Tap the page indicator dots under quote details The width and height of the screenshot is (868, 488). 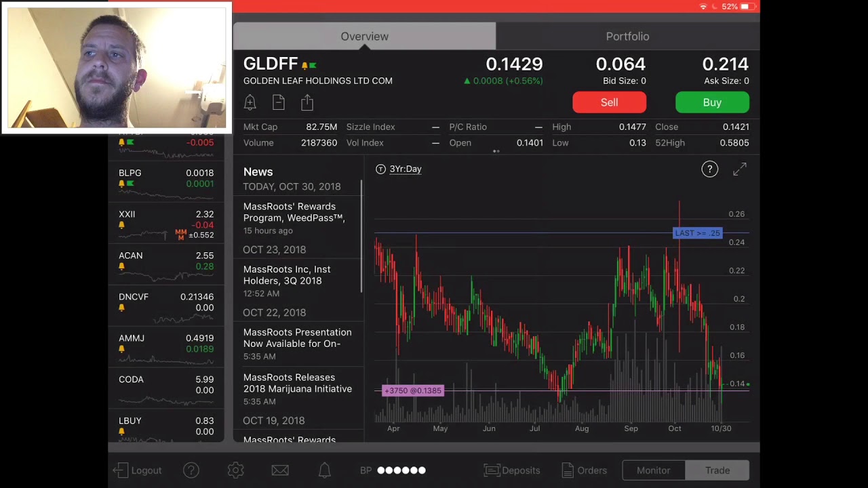coord(496,152)
